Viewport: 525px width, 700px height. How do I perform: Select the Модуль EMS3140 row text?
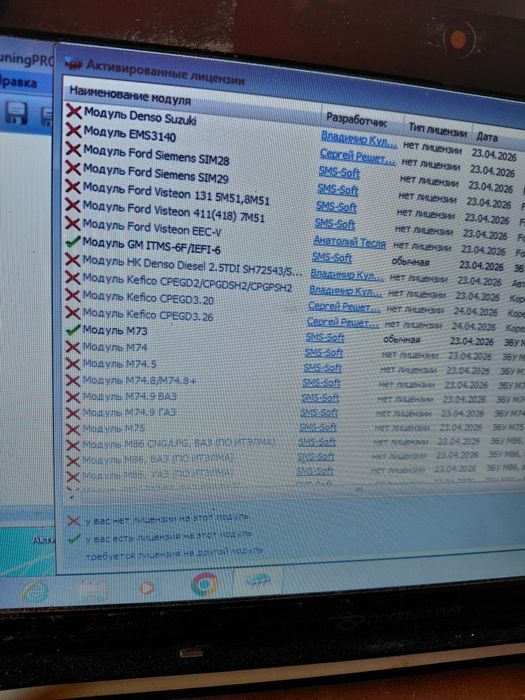(x=130, y=133)
